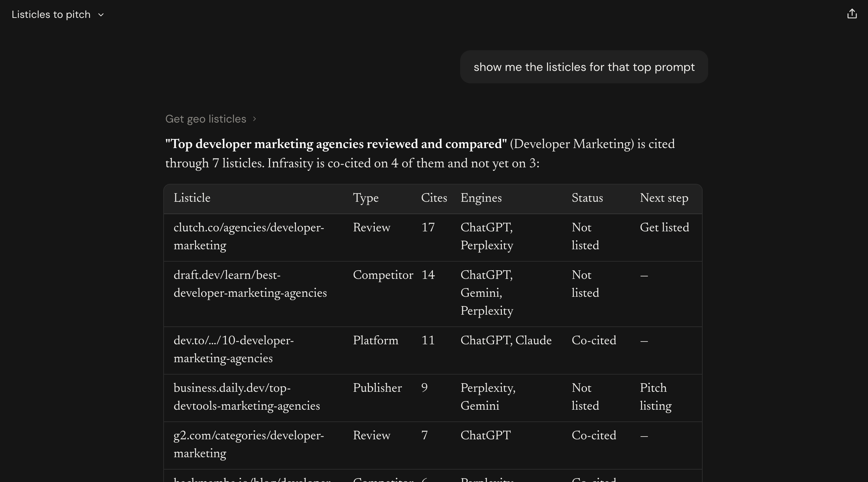The image size is (868, 482).
Task: Click Not listed status in draft.dev row
Action: click(585, 284)
